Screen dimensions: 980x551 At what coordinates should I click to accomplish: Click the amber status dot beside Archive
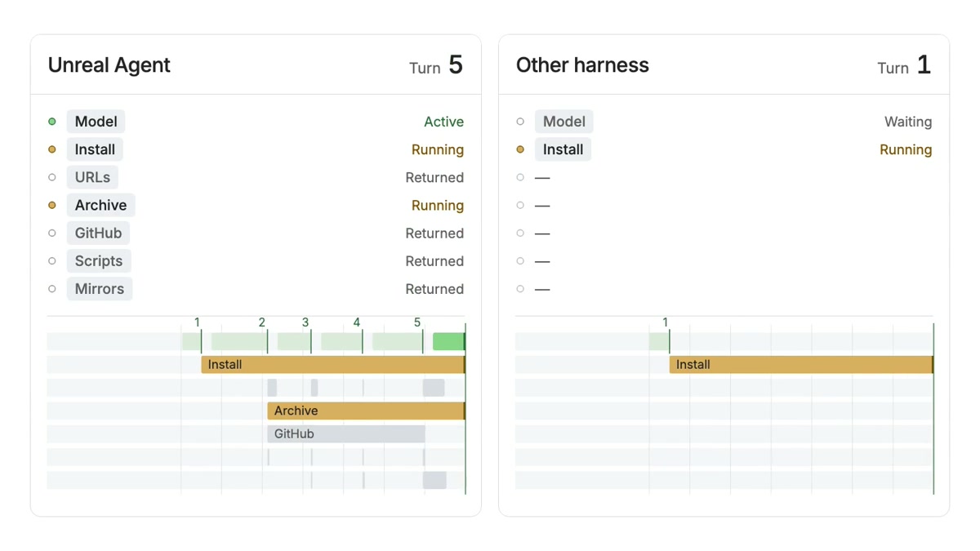[52, 205]
